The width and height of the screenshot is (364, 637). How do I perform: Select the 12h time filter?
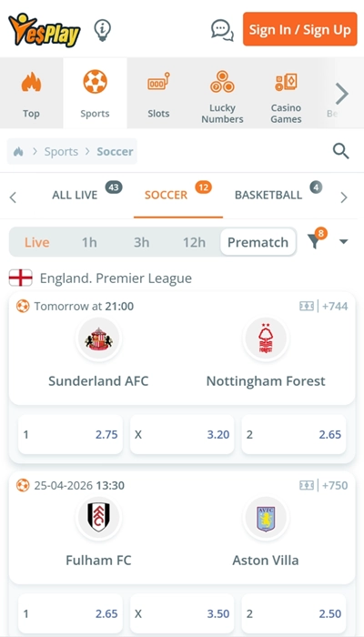194,242
